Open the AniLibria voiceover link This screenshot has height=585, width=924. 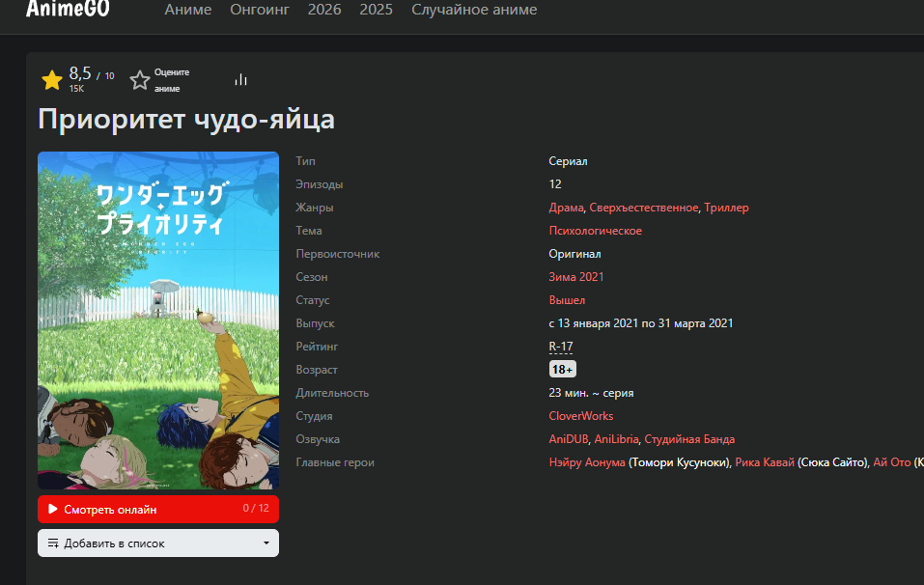click(x=616, y=439)
